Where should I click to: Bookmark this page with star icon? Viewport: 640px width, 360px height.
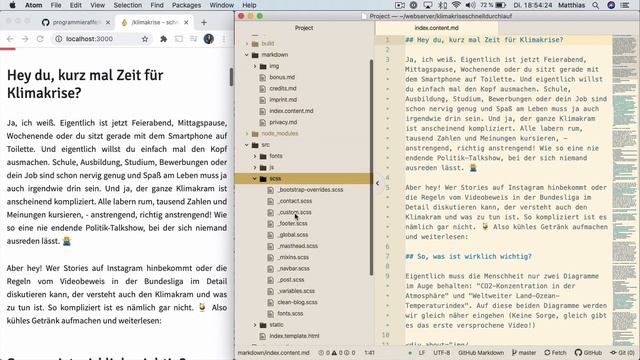pos(145,39)
